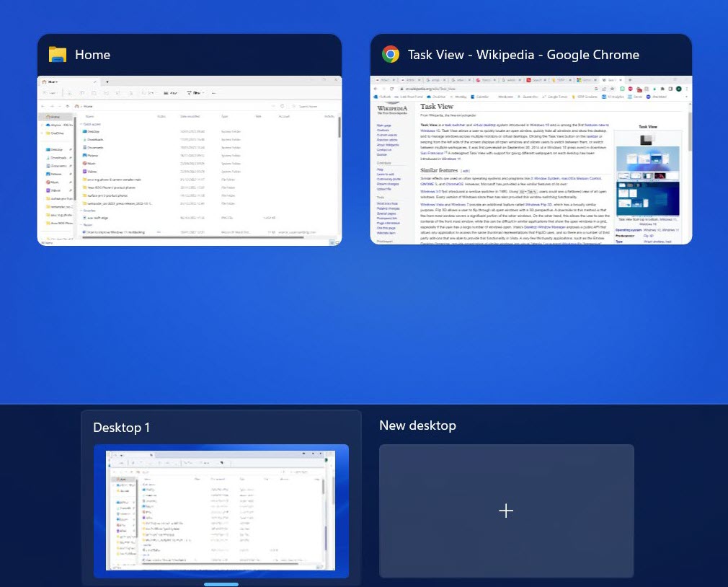The image size is (728, 587).
Task: Click the "Task View - Wikipedia - Google Chrome" title
Action: point(523,55)
